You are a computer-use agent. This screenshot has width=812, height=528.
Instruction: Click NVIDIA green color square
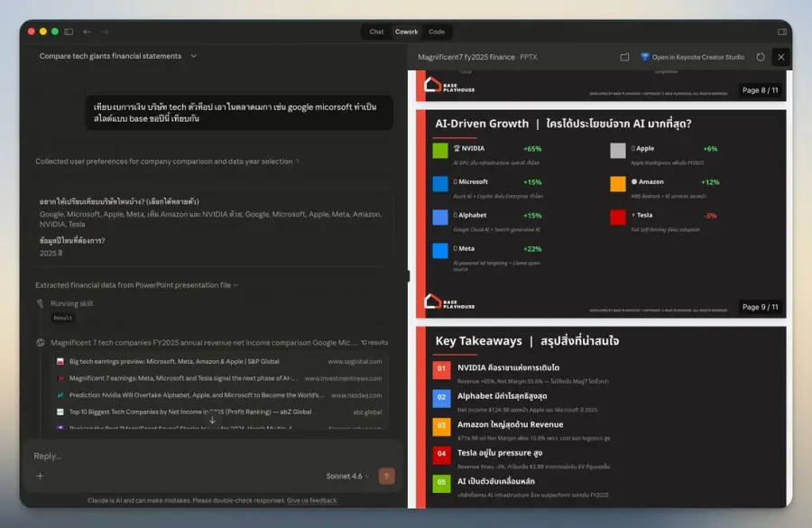(440, 151)
